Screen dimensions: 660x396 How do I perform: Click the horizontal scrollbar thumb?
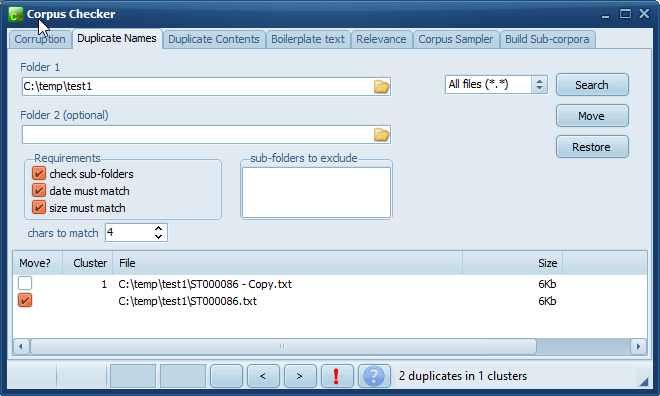(283, 346)
